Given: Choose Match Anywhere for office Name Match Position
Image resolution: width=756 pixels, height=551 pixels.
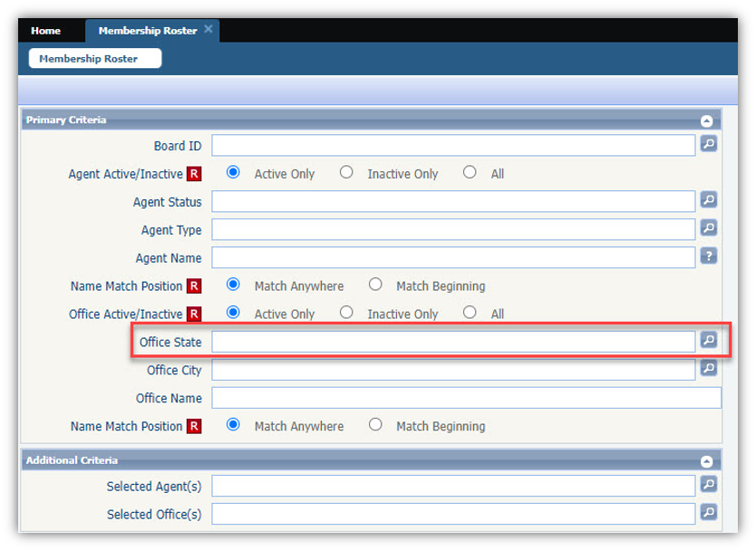Looking at the screenshot, I should tap(233, 425).
